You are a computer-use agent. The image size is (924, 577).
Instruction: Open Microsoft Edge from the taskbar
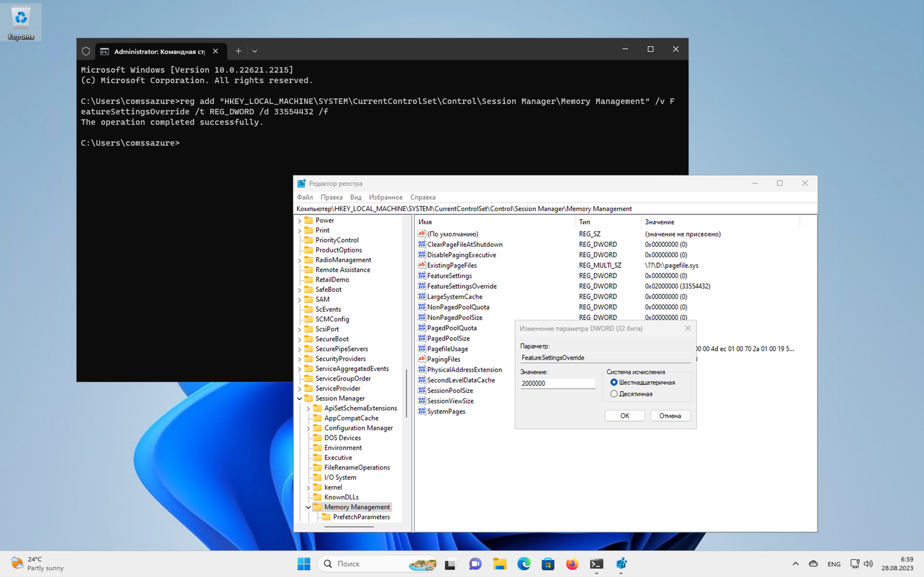click(524, 564)
